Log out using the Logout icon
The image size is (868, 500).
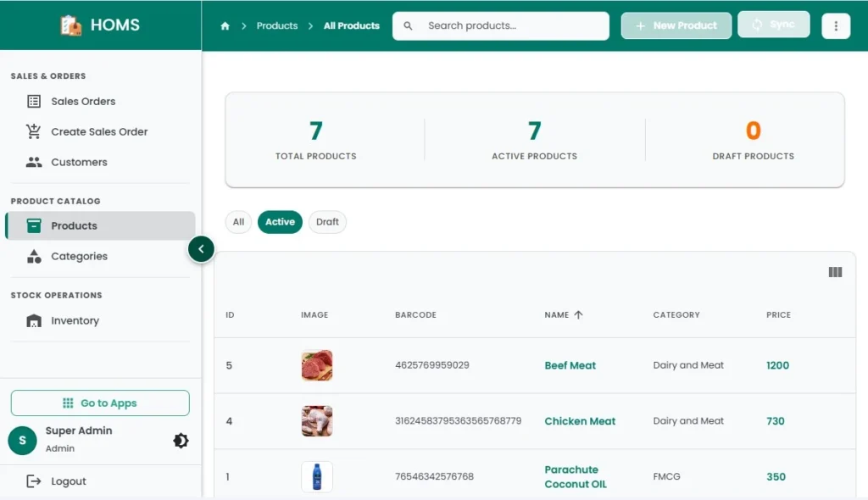tap(34, 481)
